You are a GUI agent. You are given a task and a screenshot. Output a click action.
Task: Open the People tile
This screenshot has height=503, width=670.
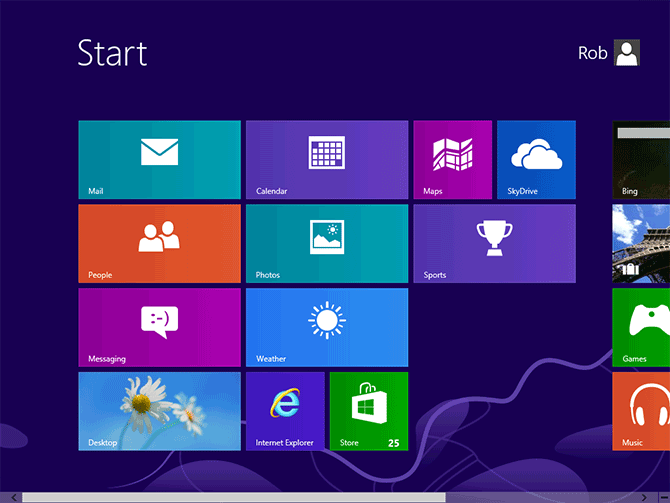point(159,244)
